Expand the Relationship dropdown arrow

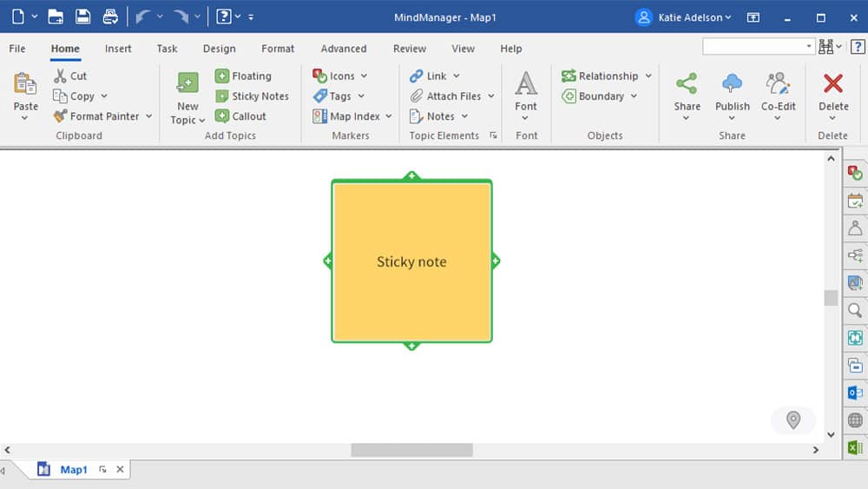[x=648, y=76]
